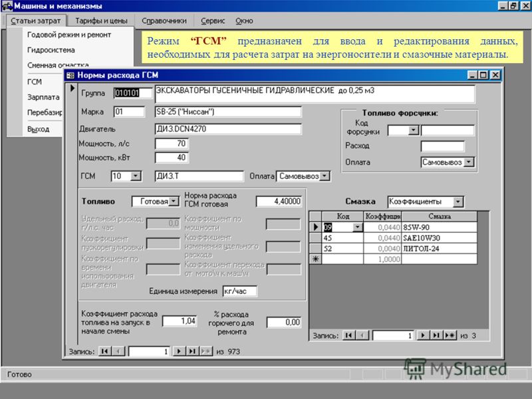Go to first record in main form navigator
Viewport: 532px width, 399px height.
(104, 351)
